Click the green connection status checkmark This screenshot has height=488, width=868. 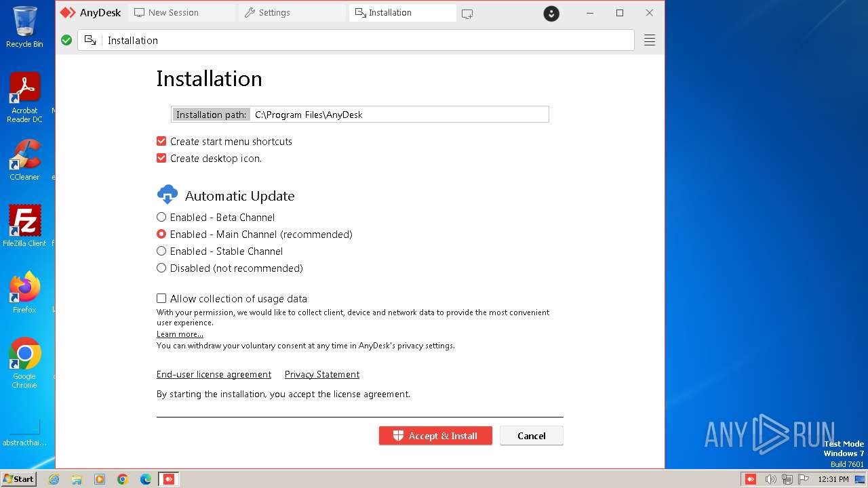(66, 40)
